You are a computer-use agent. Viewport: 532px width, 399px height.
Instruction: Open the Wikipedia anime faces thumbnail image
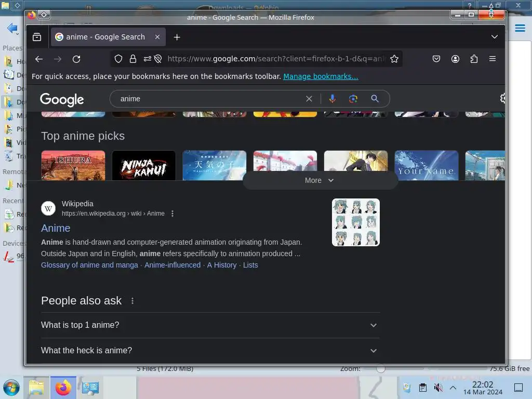coord(355,222)
